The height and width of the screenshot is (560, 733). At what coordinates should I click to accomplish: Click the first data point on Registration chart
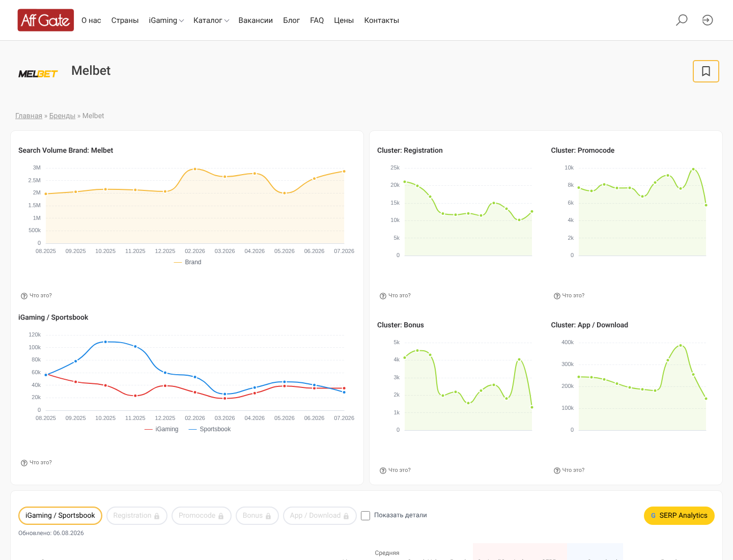405,182
